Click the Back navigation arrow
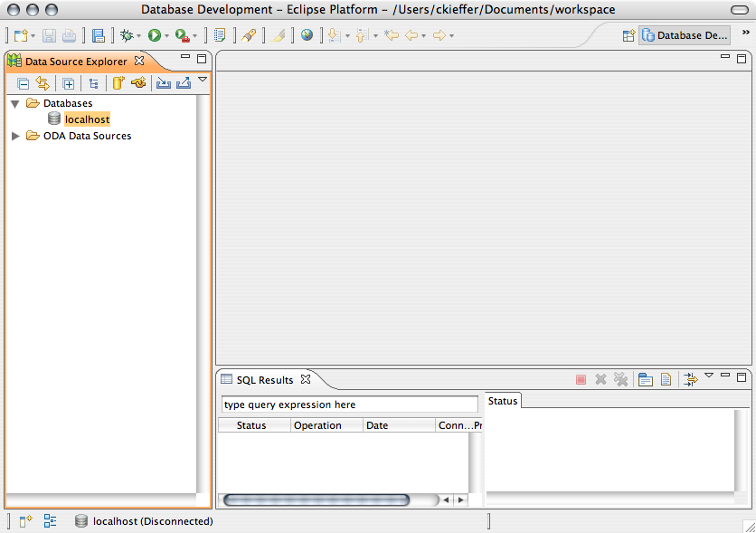The image size is (756, 533). pyautogui.click(x=411, y=35)
